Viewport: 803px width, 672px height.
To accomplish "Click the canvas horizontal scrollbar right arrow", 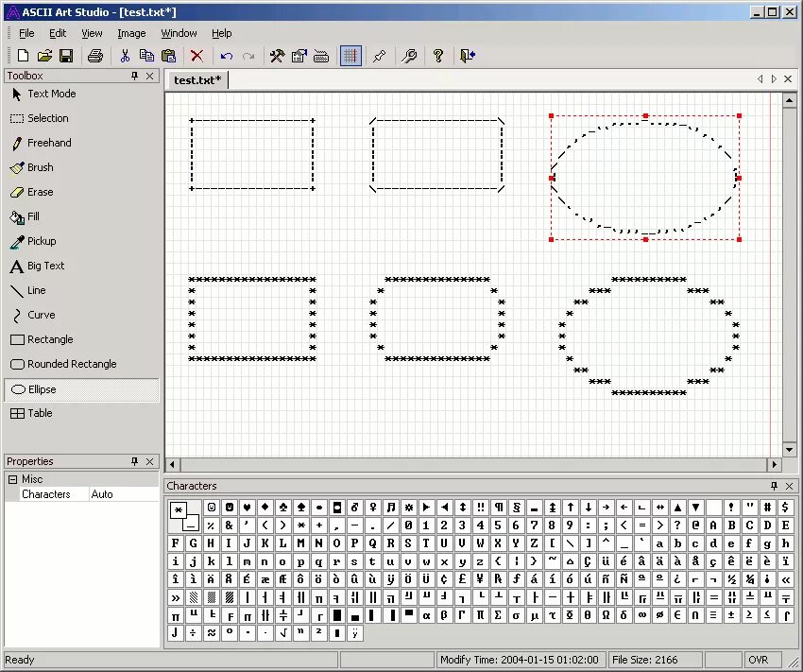I will coord(775,464).
